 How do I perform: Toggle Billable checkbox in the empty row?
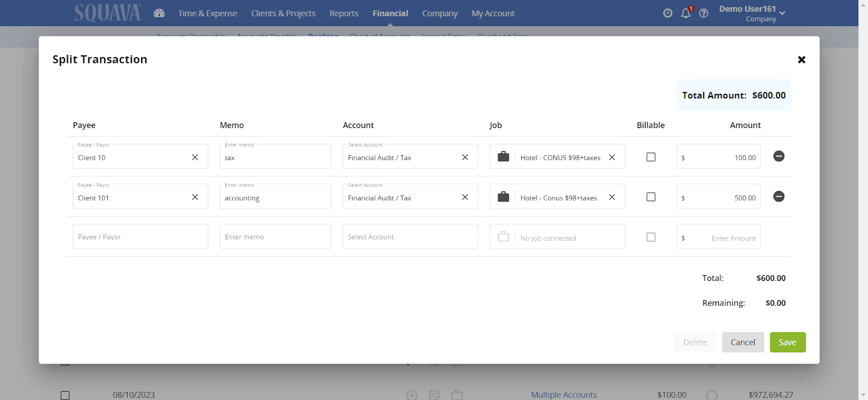(x=651, y=237)
